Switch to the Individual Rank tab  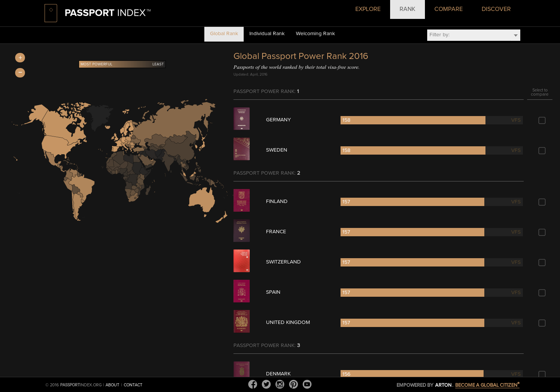(x=267, y=34)
